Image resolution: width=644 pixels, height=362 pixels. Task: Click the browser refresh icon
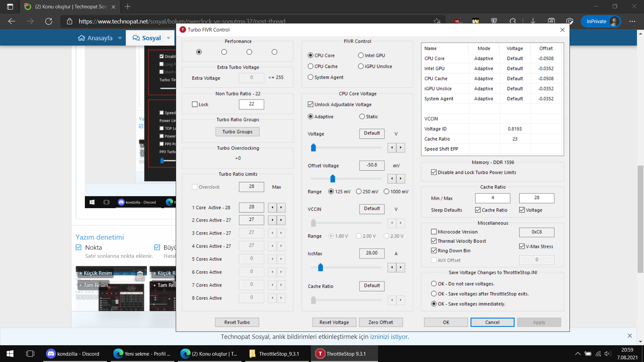49,21
